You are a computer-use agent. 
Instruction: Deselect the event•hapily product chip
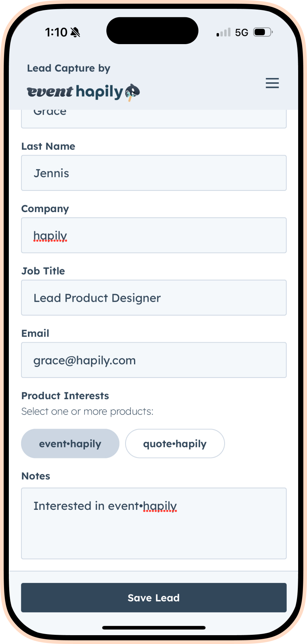pos(70,443)
